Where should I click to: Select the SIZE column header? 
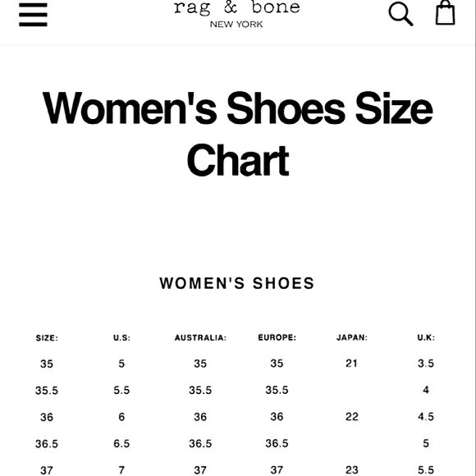pyautogui.click(x=47, y=338)
